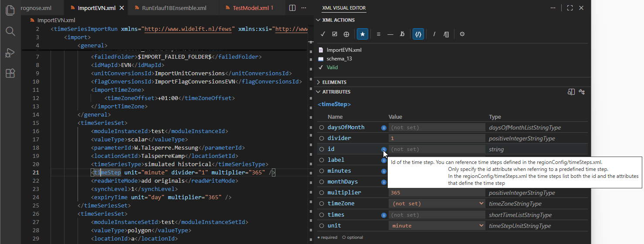The width and height of the screenshot is (644, 244).
Task: Open Run and Debug view
Action: coord(10,53)
